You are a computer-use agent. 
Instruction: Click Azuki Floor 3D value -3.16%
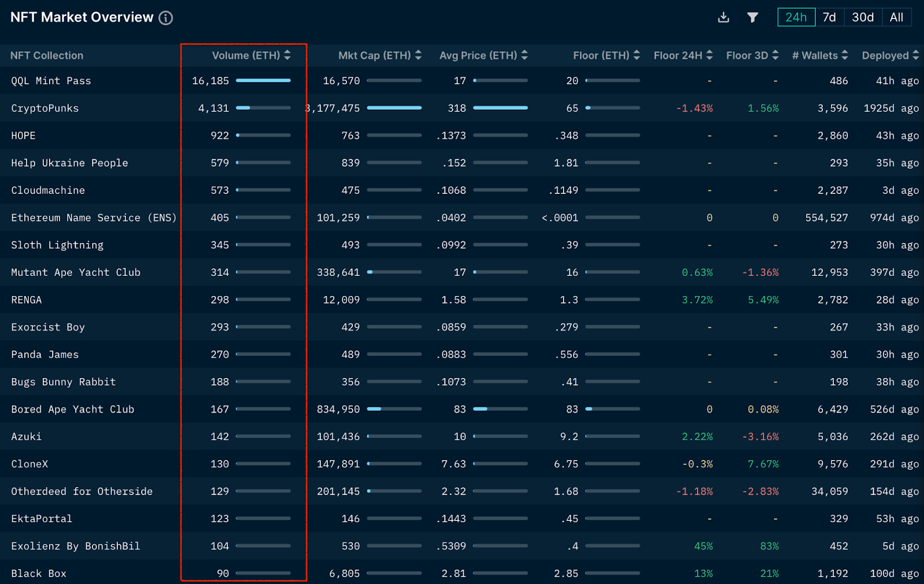(x=760, y=437)
